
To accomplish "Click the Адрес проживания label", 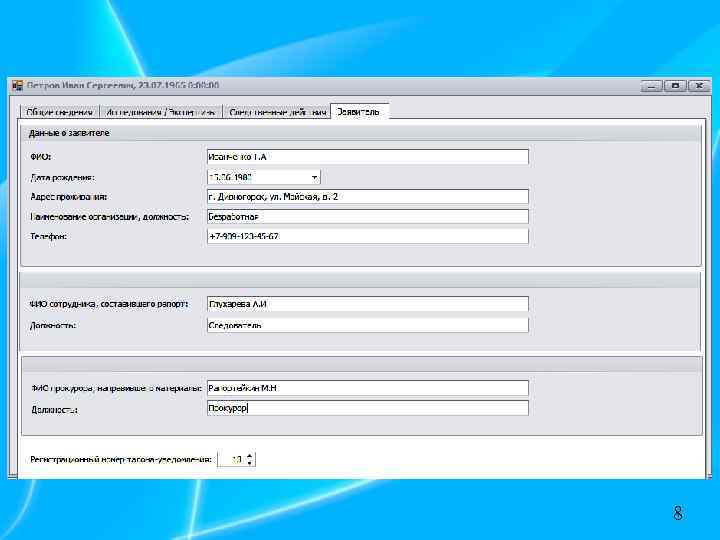I will pos(68,197).
